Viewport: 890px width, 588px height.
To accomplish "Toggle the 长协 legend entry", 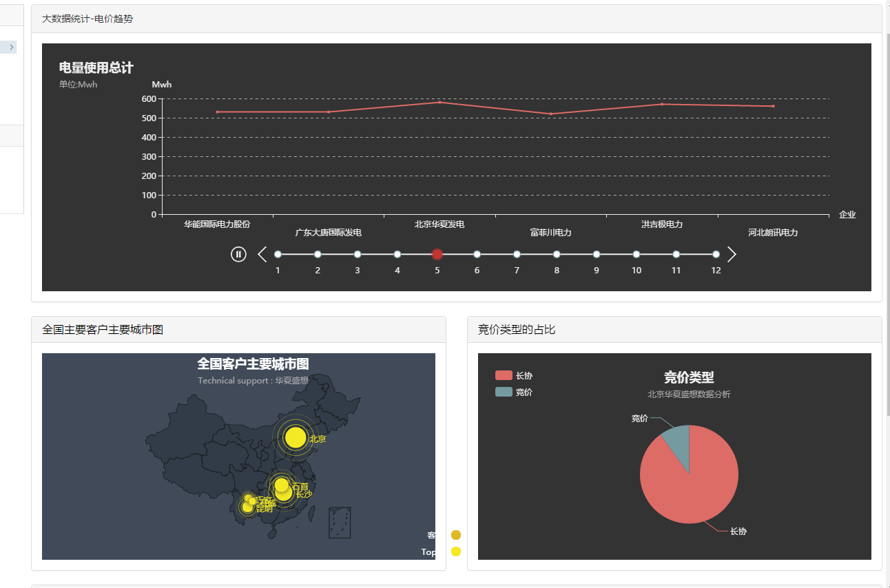I will [x=514, y=375].
